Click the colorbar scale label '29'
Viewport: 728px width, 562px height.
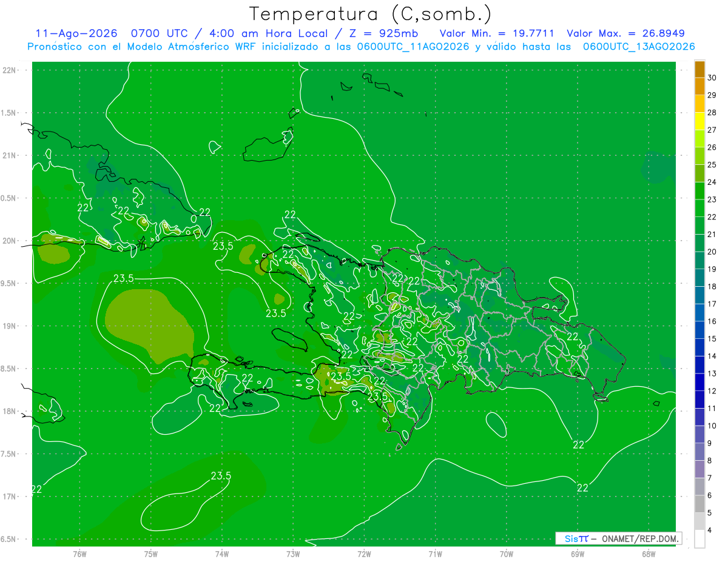coord(712,95)
